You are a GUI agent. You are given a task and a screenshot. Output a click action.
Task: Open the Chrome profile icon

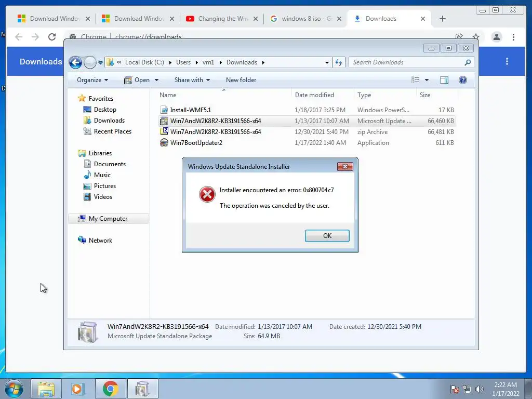tap(496, 37)
